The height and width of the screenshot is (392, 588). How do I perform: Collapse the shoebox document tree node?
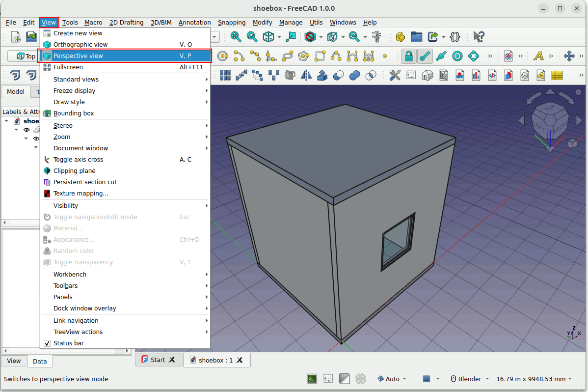tap(6, 121)
